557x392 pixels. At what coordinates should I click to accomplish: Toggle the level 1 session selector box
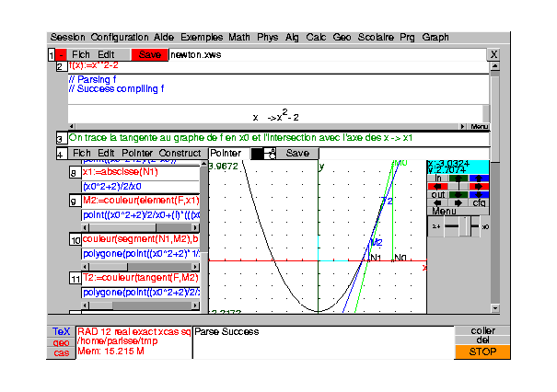(x=51, y=55)
